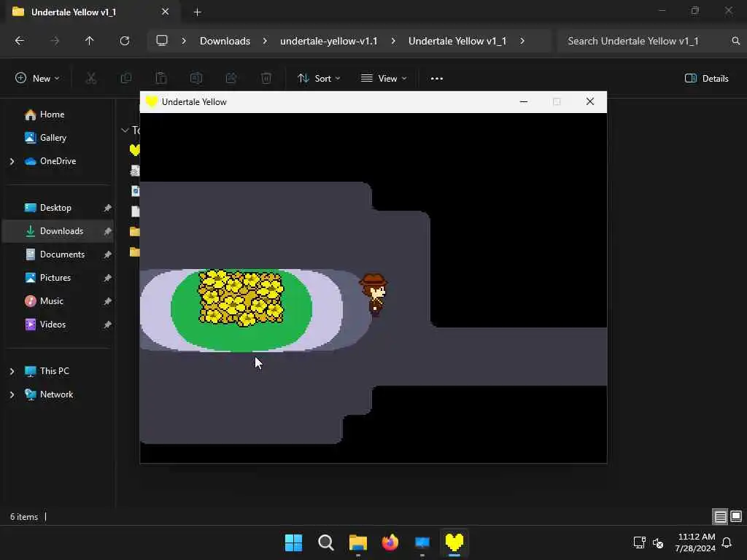Switch to large thumbnails view layout
This screenshot has height=560, width=747.
click(x=736, y=516)
